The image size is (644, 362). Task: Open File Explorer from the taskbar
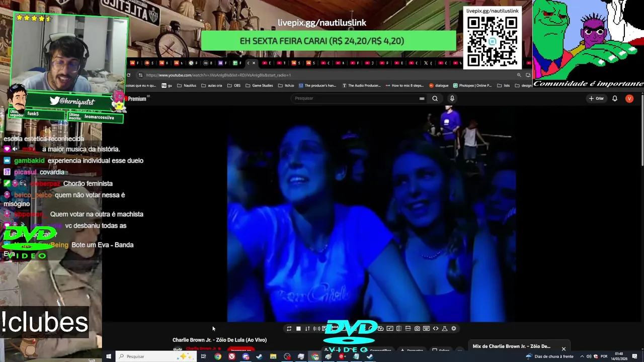click(x=273, y=356)
